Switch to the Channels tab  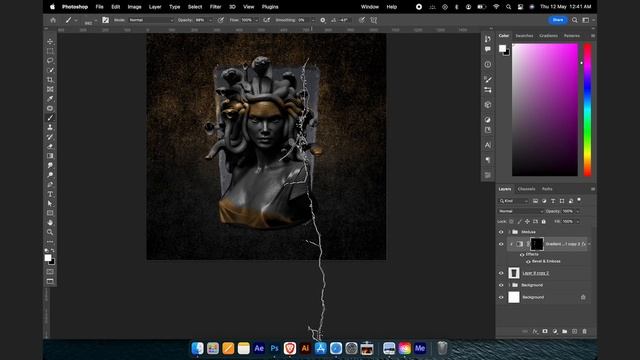pos(526,189)
